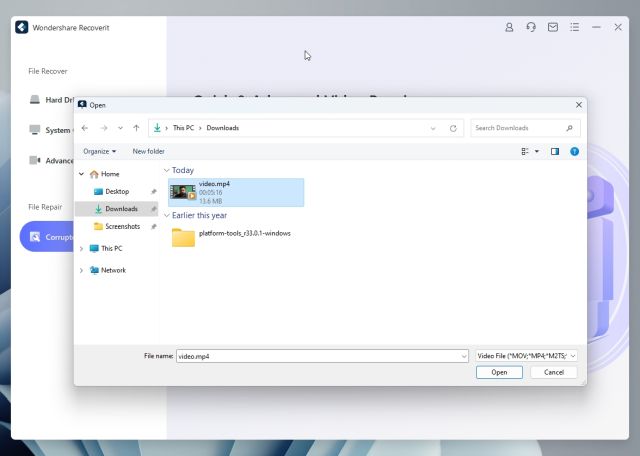Viewport: 640px width, 456px height.
Task: Open the Video File type filter dropdown
Action: pos(527,356)
